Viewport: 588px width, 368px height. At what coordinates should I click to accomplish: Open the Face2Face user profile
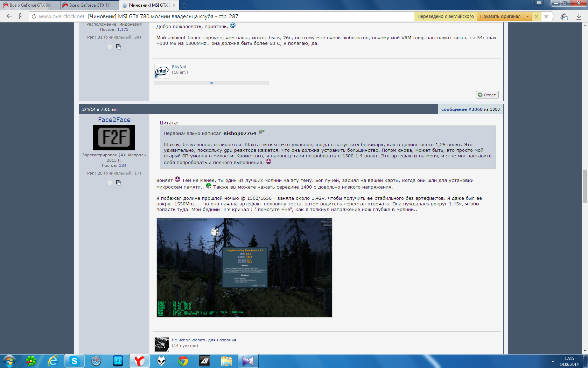[114, 120]
